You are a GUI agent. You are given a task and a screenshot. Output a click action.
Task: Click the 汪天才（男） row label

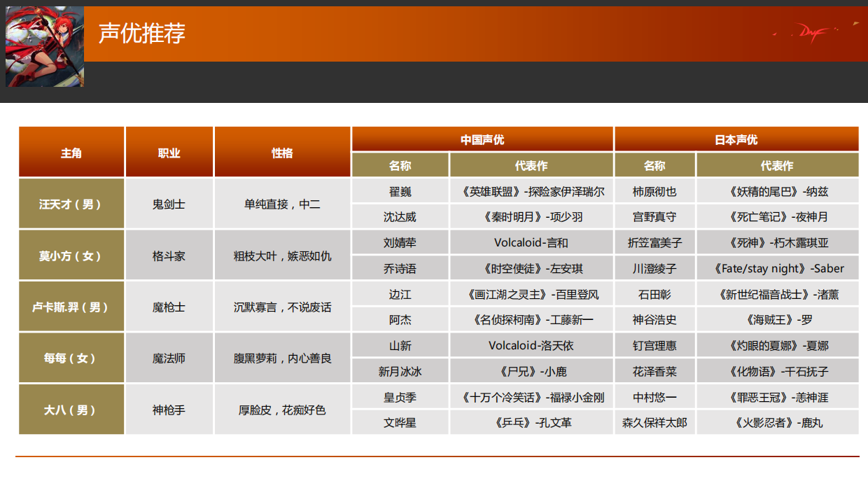tap(71, 203)
